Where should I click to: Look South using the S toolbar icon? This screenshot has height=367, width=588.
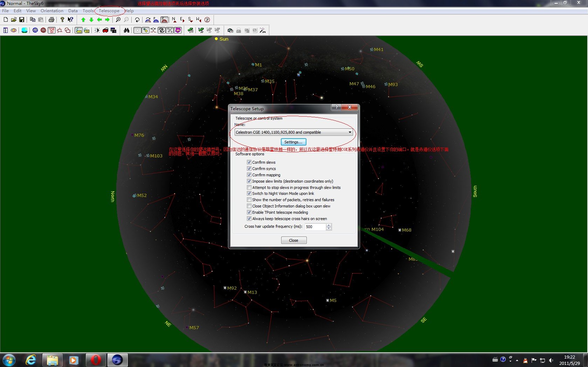coord(190,20)
